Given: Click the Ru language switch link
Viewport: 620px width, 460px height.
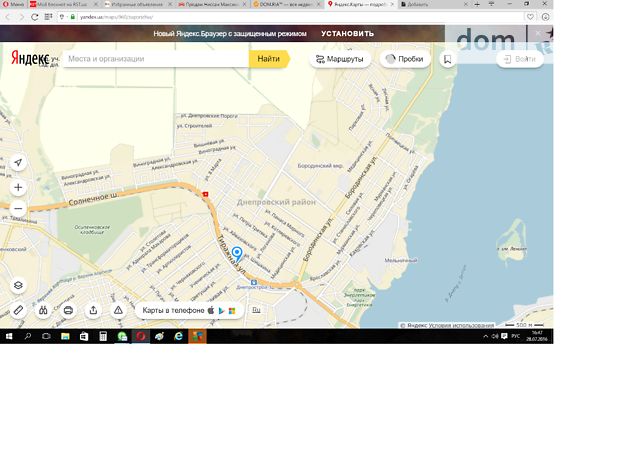Looking at the screenshot, I should tap(256, 310).
